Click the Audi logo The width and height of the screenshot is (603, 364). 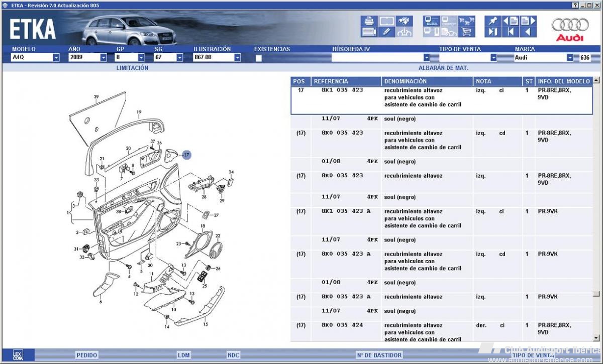tap(570, 29)
